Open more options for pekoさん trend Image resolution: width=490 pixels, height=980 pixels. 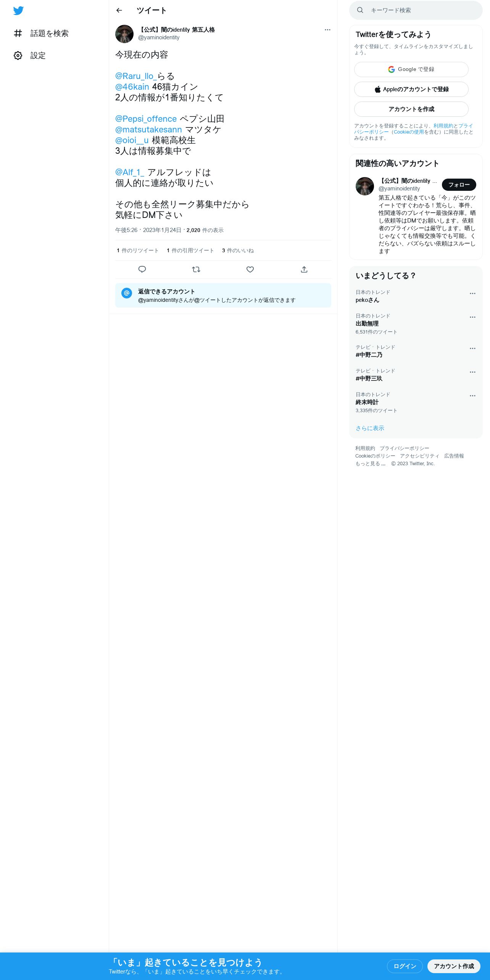click(x=472, y=293)
